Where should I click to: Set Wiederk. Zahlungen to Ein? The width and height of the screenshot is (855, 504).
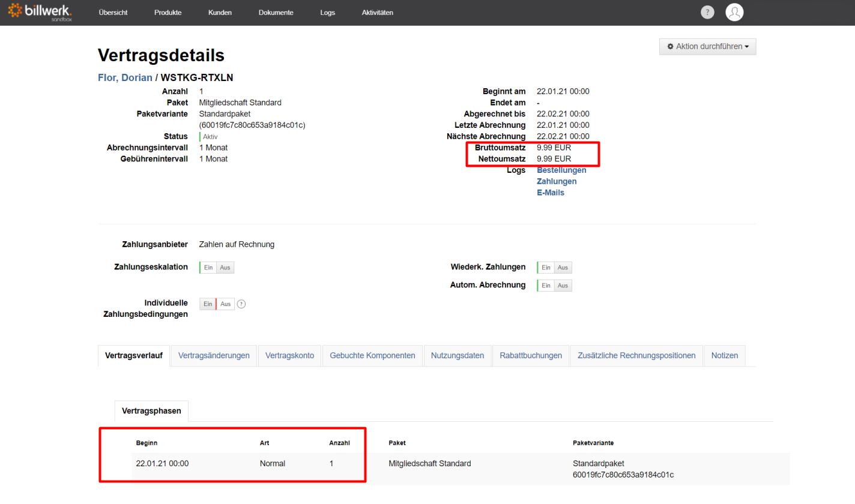546,268
